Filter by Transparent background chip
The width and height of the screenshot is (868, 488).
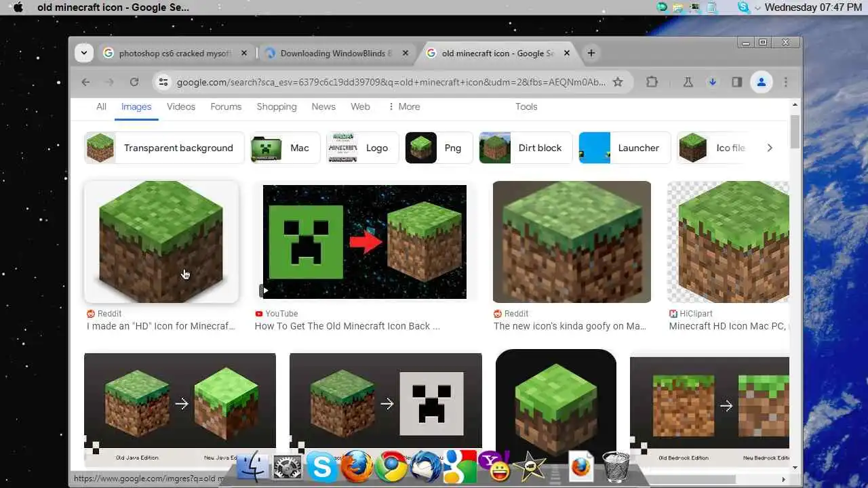[x=164, y=148]
